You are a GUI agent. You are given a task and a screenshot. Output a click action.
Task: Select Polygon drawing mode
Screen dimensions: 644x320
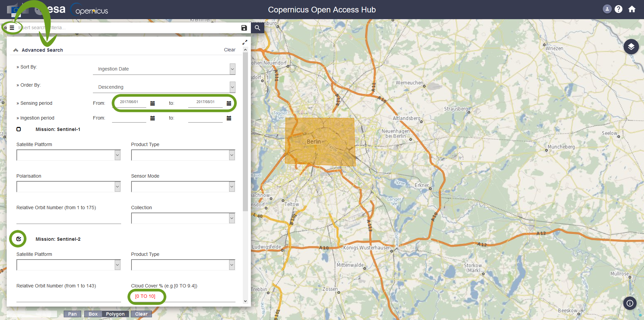coord(115,314)
